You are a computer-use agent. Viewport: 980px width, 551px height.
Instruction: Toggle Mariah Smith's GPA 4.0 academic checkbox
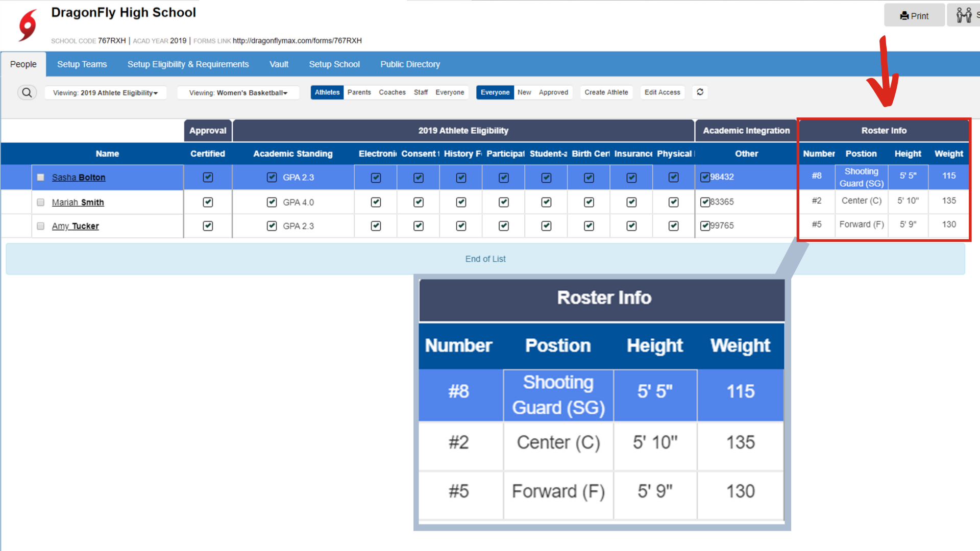(272, 203)
